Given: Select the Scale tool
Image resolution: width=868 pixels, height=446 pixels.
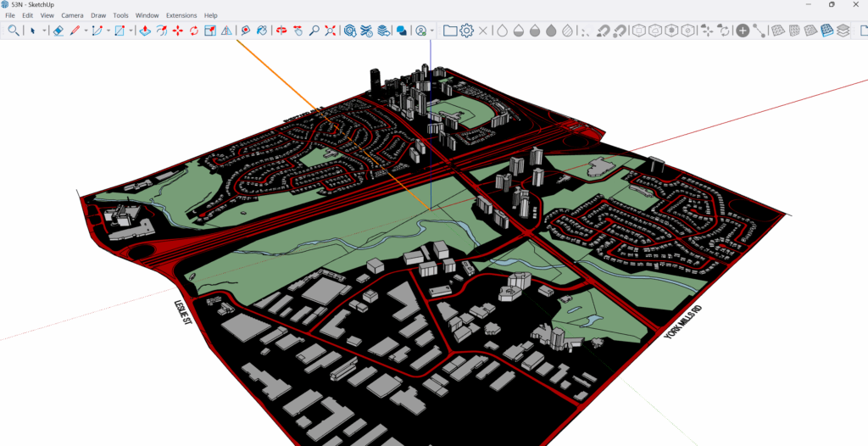Looking at the screenshot, I should (x=210, y=31).
